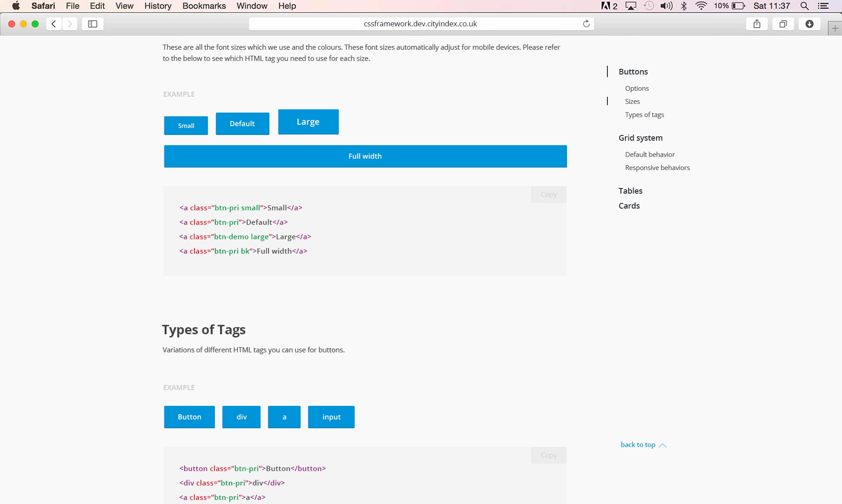Image resolution: width=842 pixels, height=504 pixels.
Task: Open the Share sheet icon
Action: tap(756, 24)
